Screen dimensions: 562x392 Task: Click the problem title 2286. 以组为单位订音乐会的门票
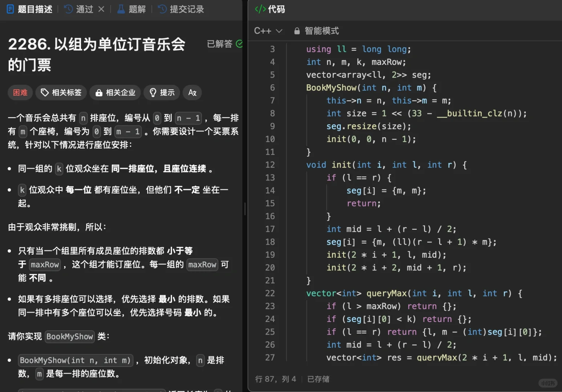97,54
